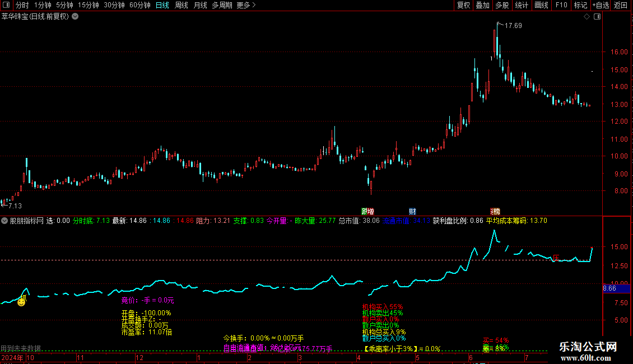Select the 15分钟 period tab
The width and height of the screenshot is (633, 364).
tap(89, 5)
